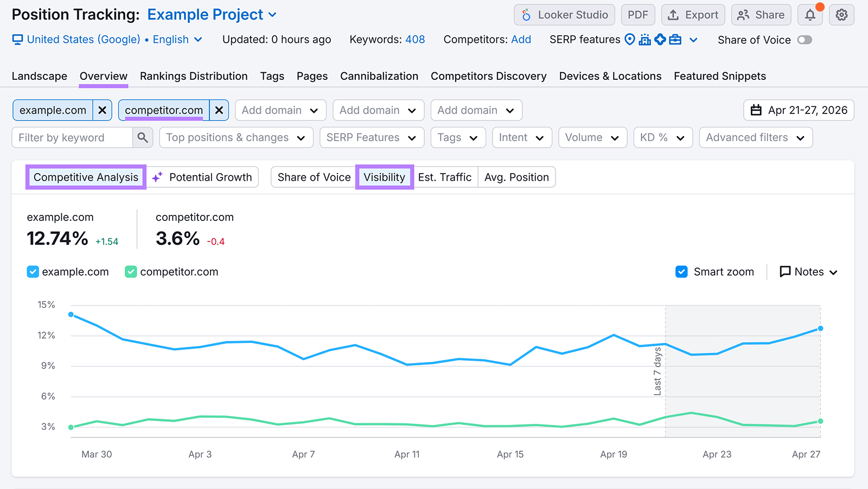Click the sparkle icon on Potential Growth
The image size is (868, 489).
pyautogui.click(x=157, y=177)
